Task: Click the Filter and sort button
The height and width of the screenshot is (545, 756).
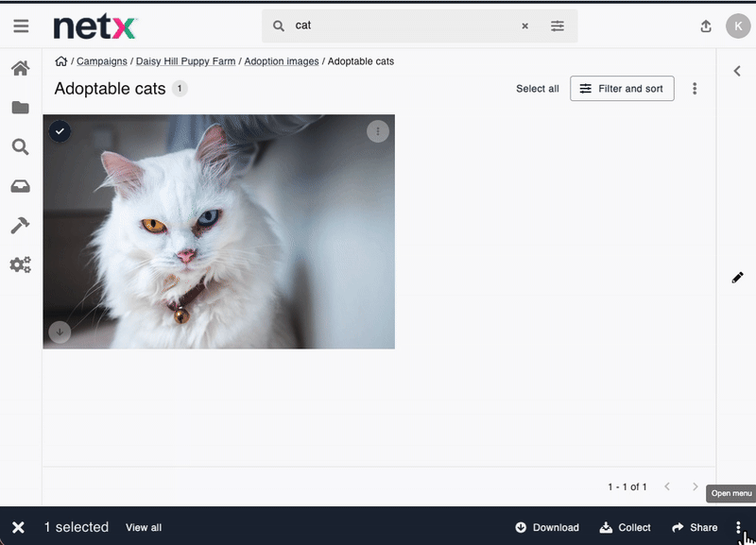Action: pyautogui.click(x=622, y=89)
